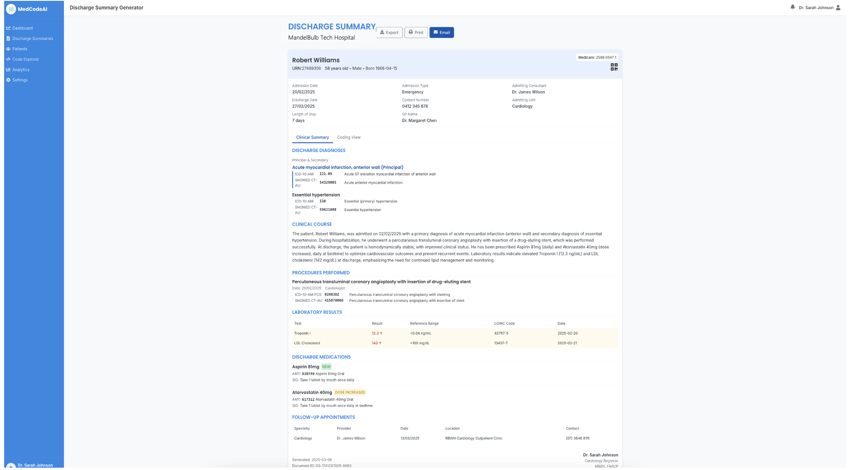Click ICD-10-AM code I10

point(322,201)
